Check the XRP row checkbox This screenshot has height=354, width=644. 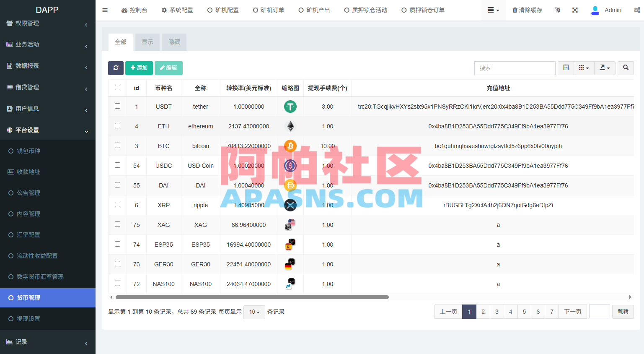(117, 205)
